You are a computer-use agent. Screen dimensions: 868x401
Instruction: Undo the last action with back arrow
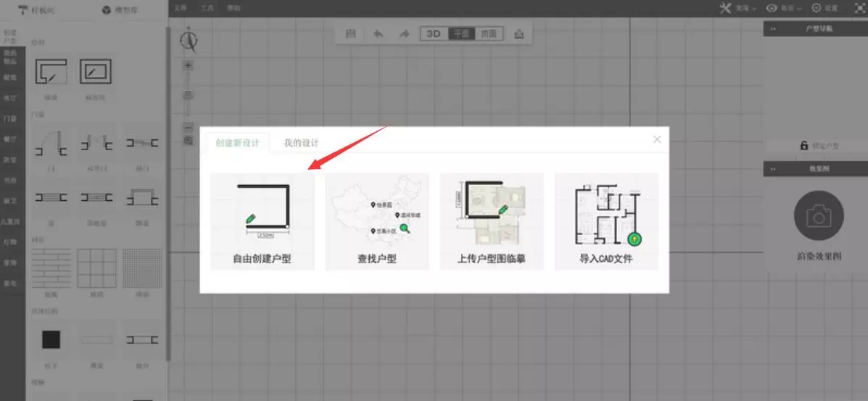tap(378, 34)
